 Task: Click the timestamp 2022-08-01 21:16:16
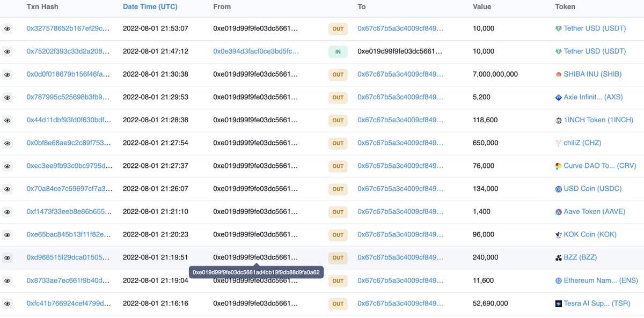click(156, 304)
